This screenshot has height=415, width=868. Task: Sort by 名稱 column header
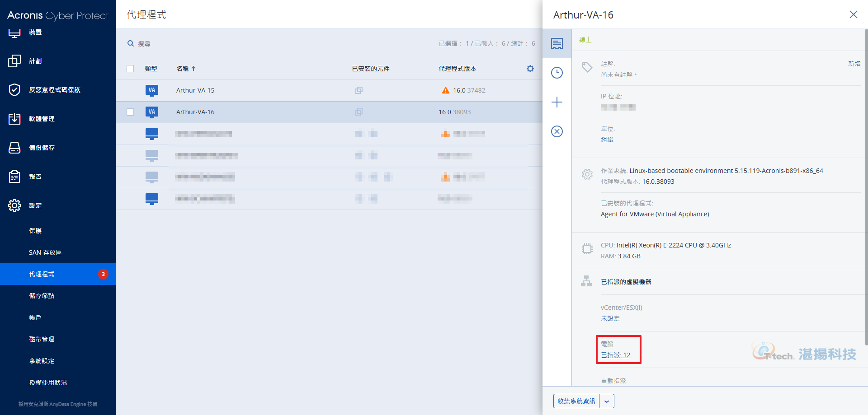pos(186,69)
